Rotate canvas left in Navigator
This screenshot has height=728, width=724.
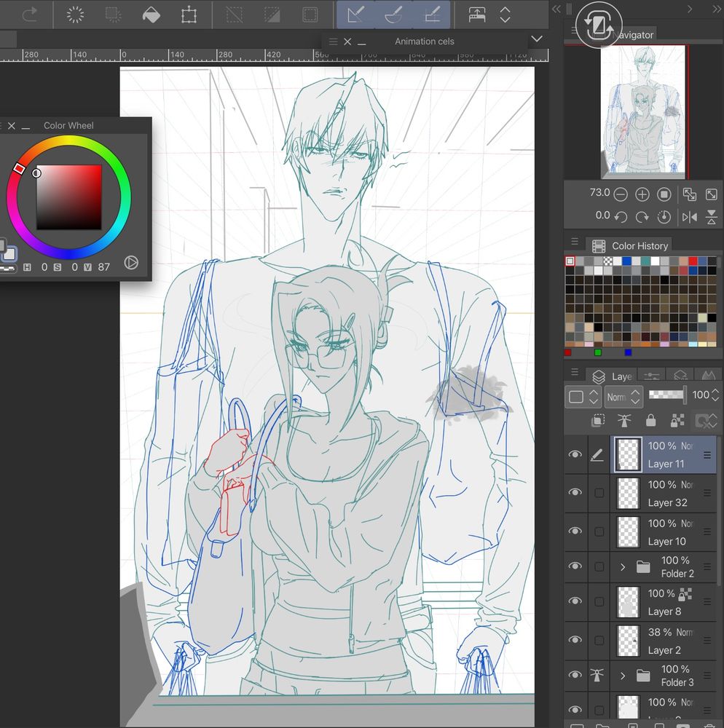[621, 217]
